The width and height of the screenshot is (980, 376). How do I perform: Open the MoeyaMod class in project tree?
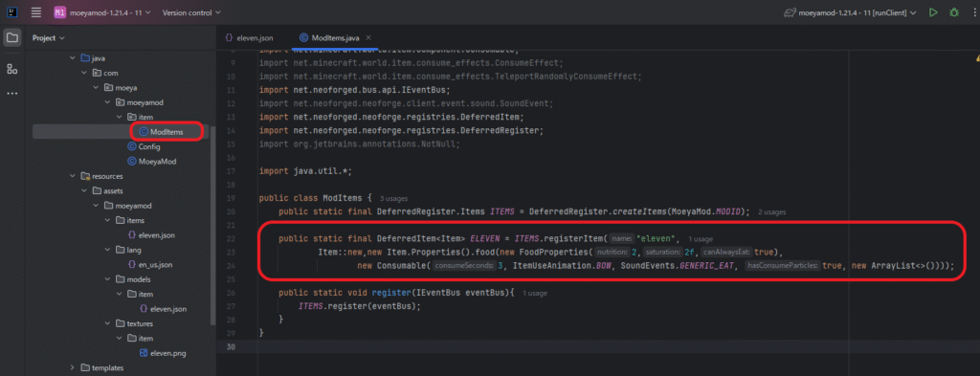(152, 161)
